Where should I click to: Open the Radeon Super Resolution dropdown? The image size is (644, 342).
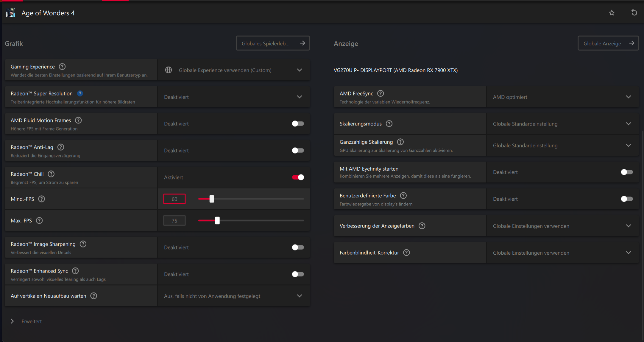click(x=234, y=97)
